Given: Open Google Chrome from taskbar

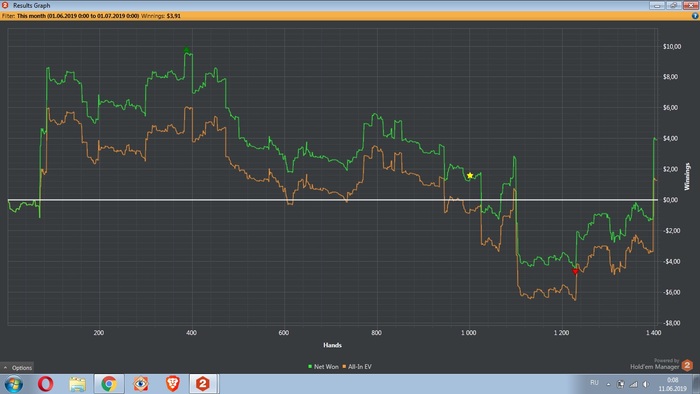Looking at the screenshot, I should tap(109, 384).
